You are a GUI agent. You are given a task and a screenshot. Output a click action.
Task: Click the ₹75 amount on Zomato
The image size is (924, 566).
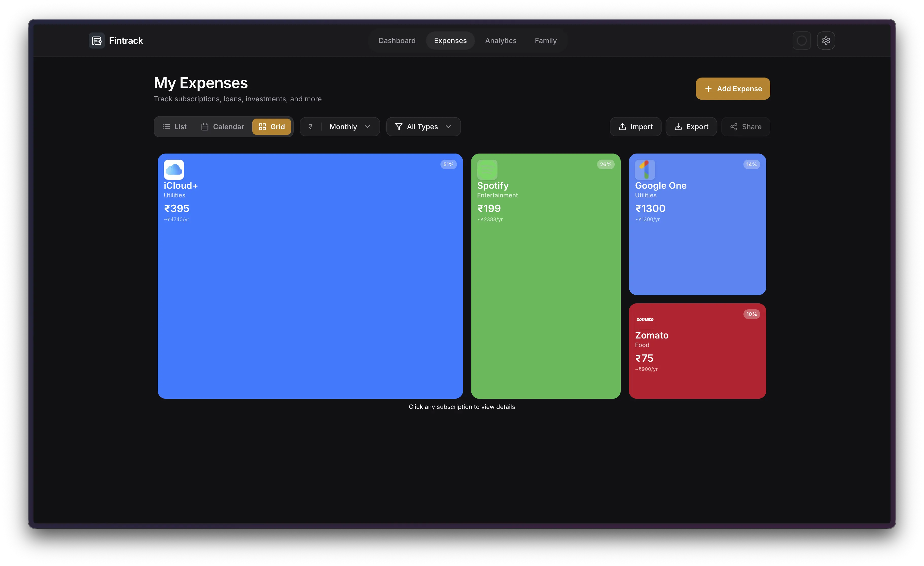point(644,358)
